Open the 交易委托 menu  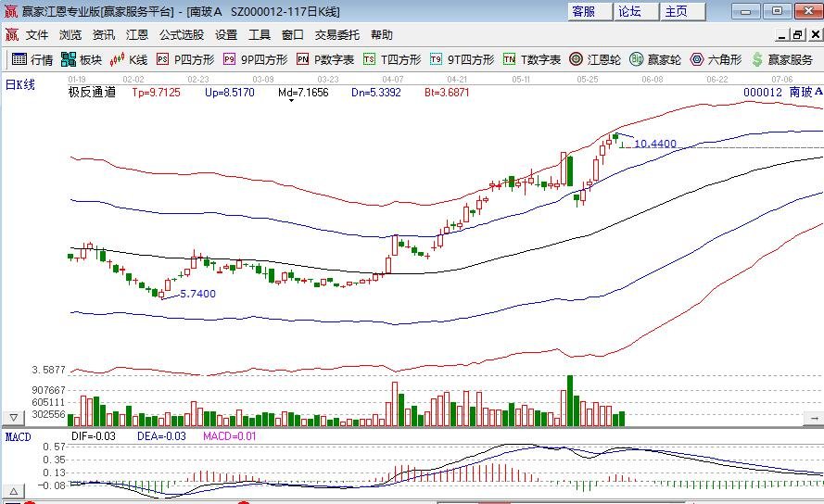(x=336, y=35)
